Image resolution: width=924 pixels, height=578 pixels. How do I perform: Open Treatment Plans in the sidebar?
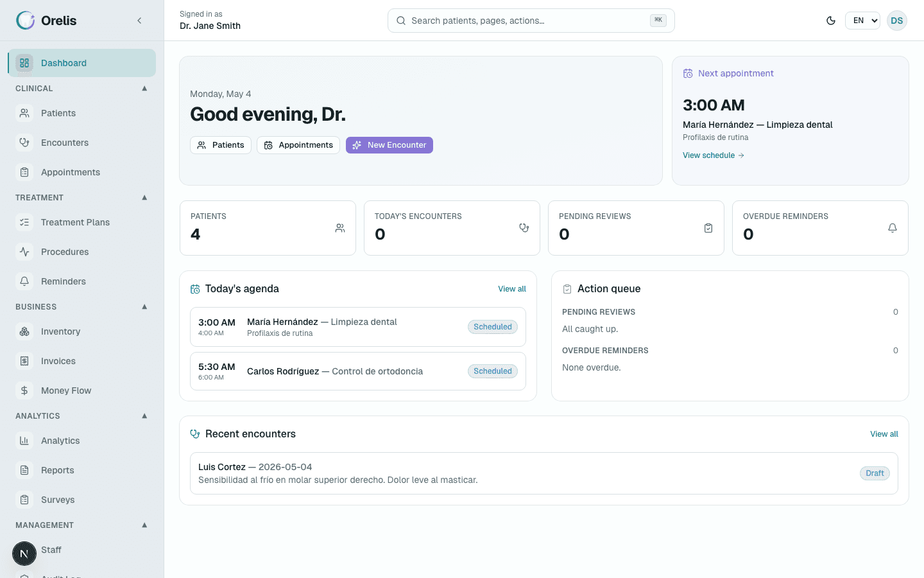[82, 222]
